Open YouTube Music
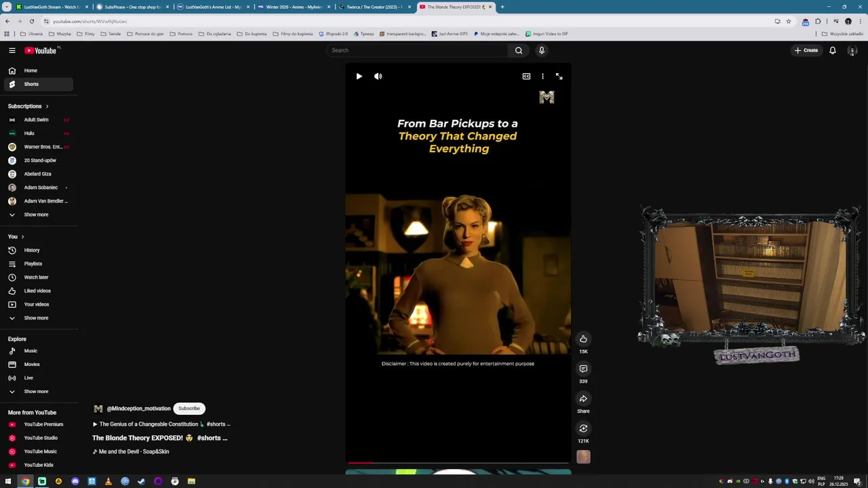Image resolution: width=868 pixels, height=488 pixels. coord(38,451)
